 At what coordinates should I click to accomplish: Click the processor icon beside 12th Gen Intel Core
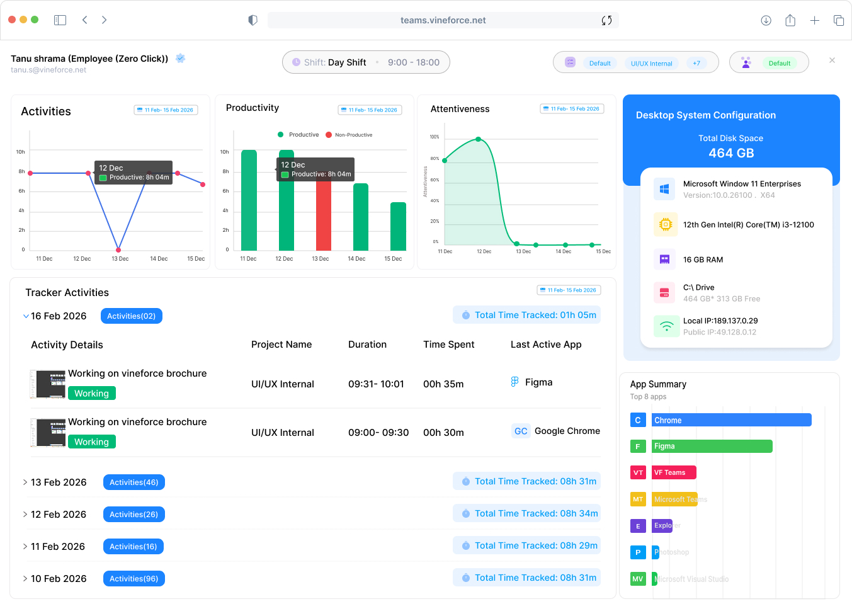(666, 224)
